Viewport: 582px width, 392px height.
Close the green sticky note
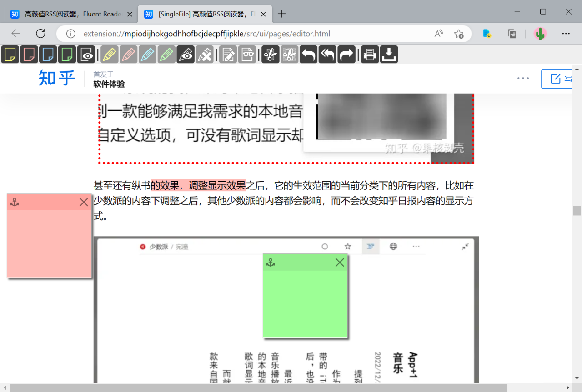click(340, 262)
